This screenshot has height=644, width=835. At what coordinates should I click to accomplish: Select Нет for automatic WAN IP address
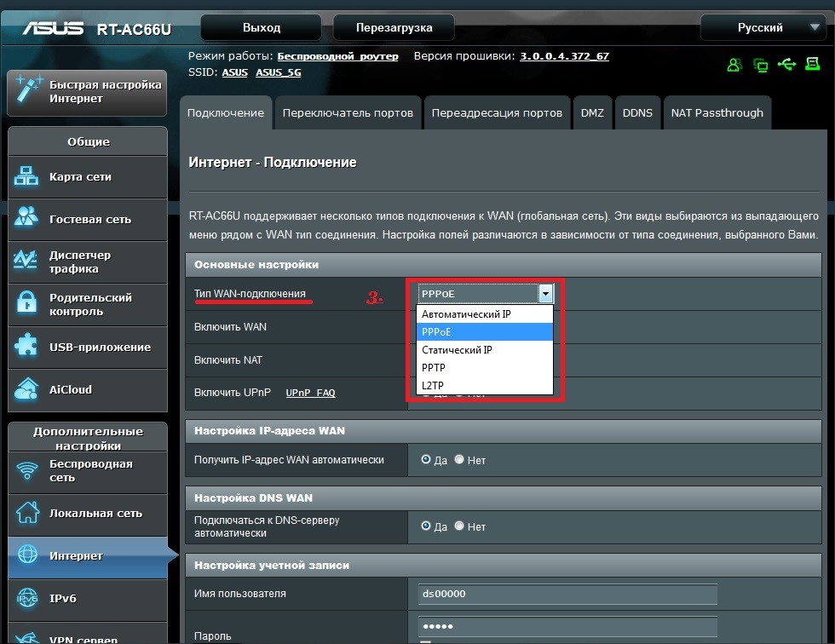[x=459, y=459]
